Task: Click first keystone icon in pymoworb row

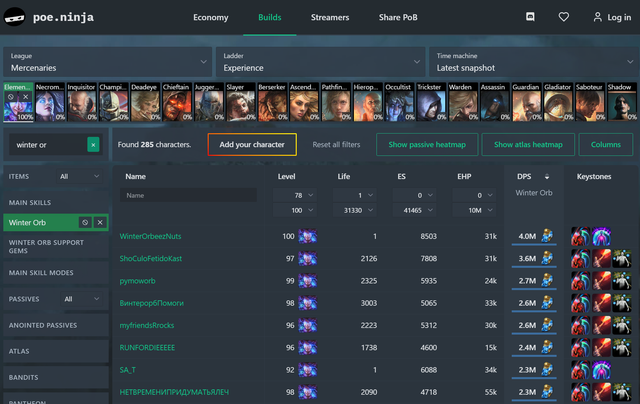Action: point(580,281)
